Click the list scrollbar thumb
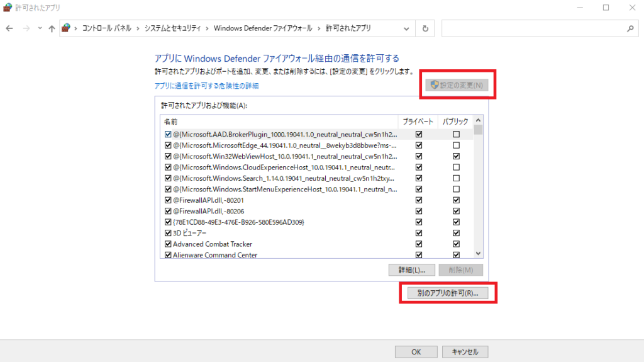The height and width of the screenshot is (362, 644). 478,130
